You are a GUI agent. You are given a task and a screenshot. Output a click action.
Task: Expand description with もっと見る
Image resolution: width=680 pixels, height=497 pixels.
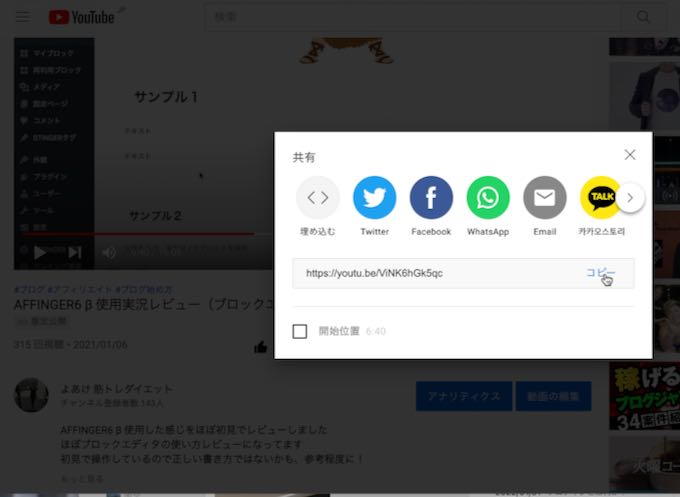(x=82, y=479)
